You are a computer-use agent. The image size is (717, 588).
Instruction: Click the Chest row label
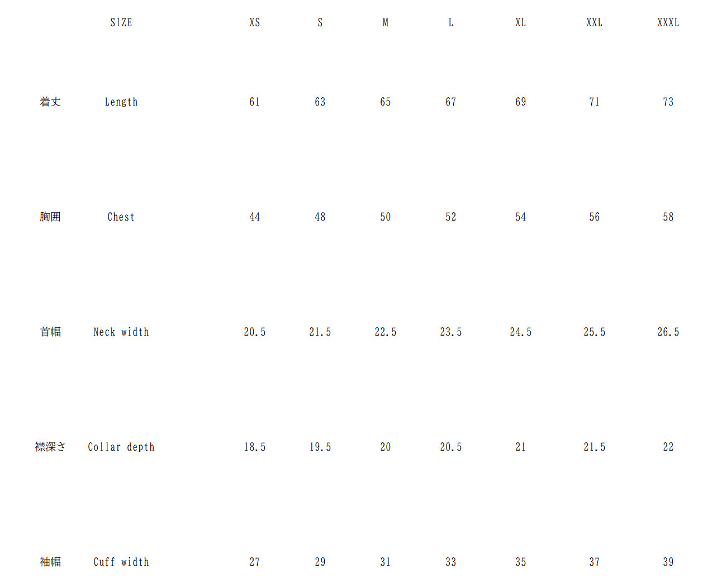click(x=121, y=217)
